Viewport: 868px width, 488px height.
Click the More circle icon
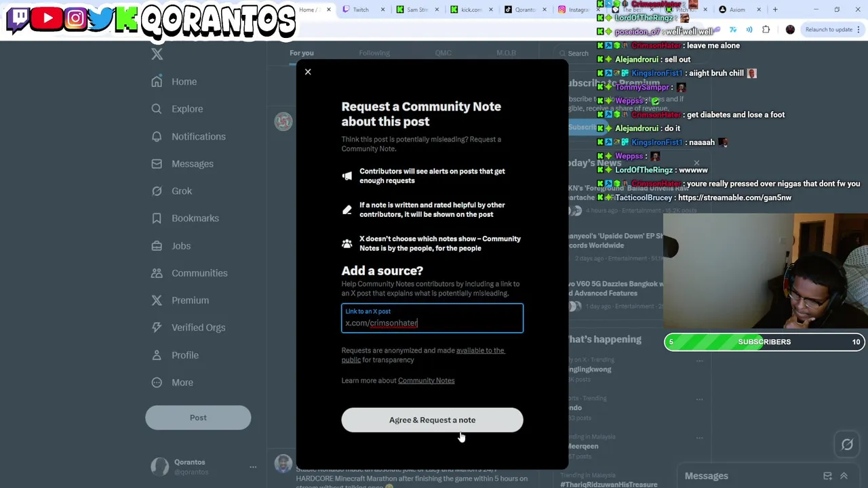(157, 382)
